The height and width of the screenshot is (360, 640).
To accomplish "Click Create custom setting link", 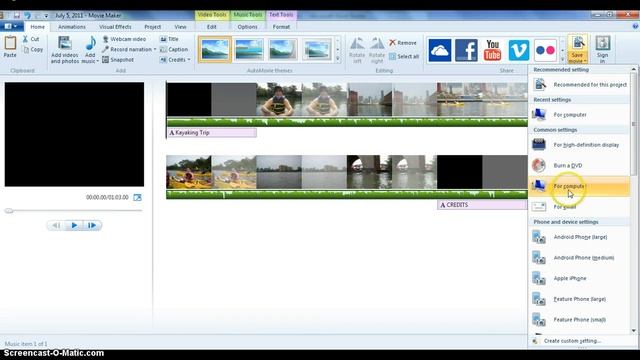I will (572, 341).
